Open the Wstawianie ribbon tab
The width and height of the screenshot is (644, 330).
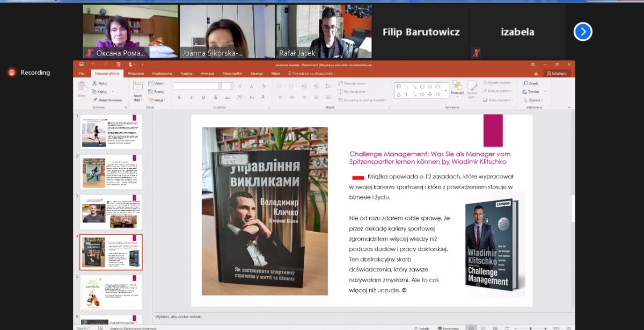coord(136,73)
